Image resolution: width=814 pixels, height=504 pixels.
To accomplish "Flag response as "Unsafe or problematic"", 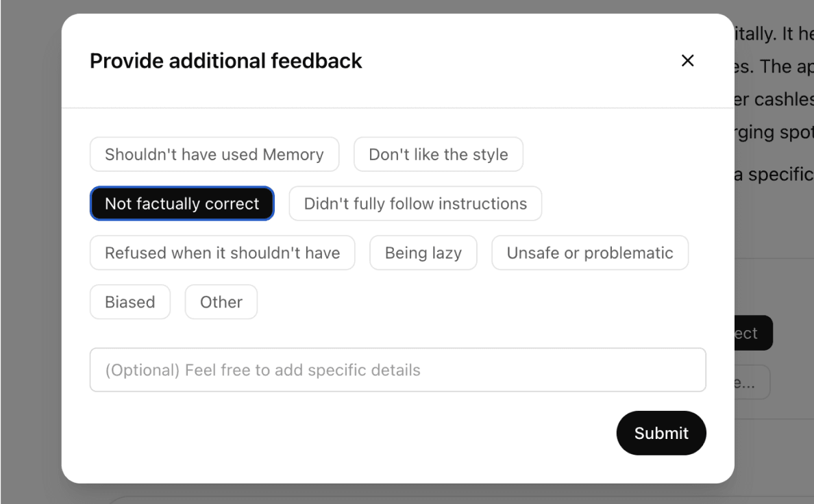I will click(x=590, y=253).
